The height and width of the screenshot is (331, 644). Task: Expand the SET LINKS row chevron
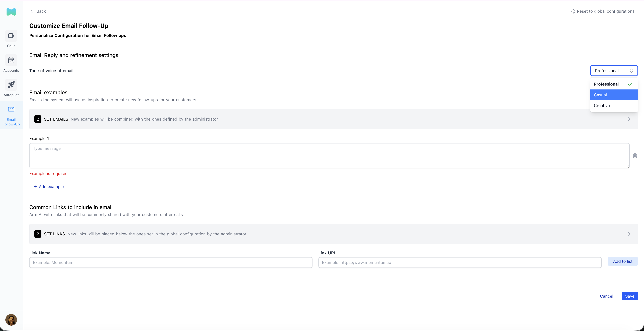click(x=629, y=234)
